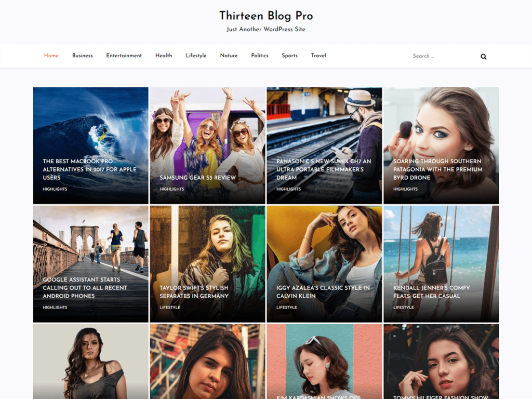Click the Just Another WordPress Site tagline

coord(266,30)
